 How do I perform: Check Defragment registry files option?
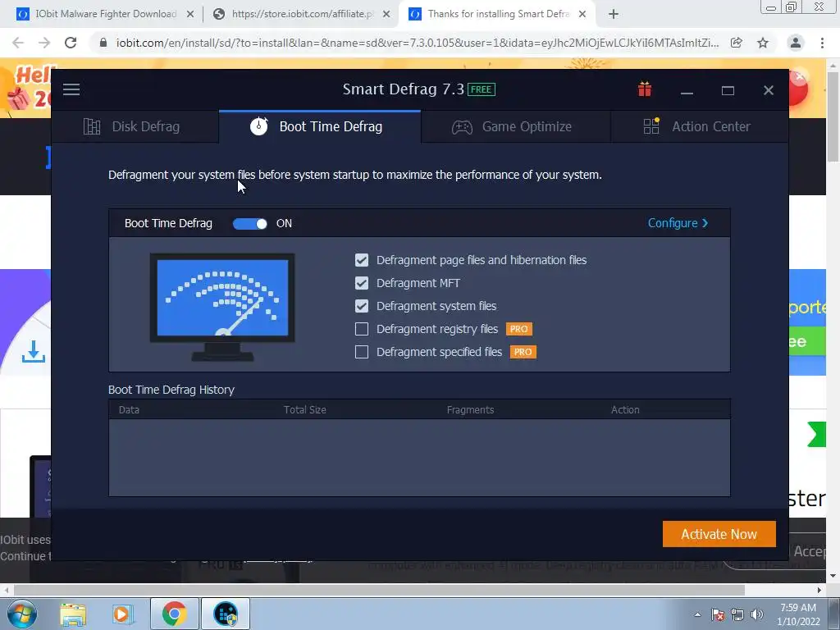coord(362,329)
